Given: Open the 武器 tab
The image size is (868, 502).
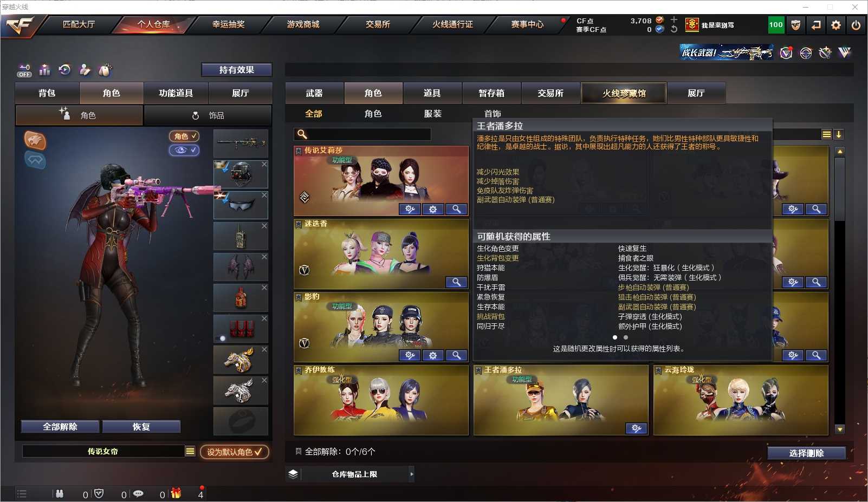Looking at the screenshot, I should click(x=314, y=93).
